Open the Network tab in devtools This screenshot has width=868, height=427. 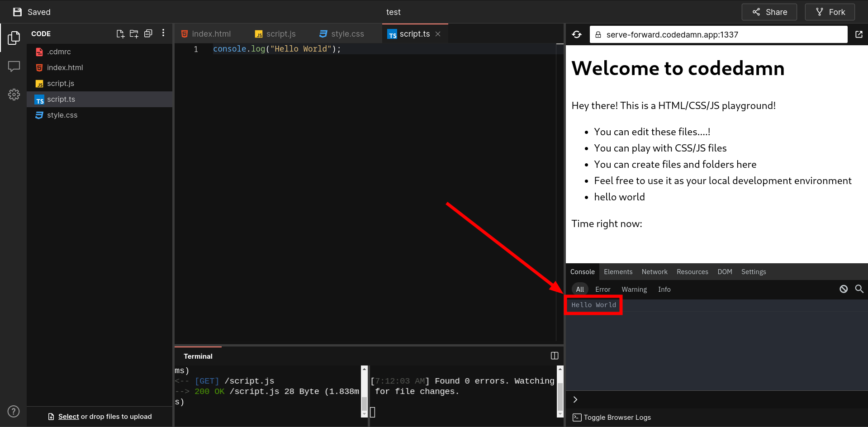[654, 271]
